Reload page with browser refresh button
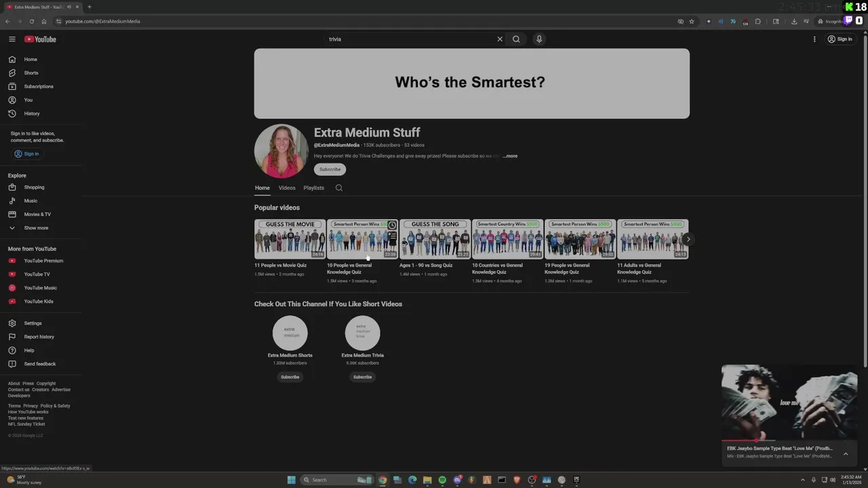868x488 pixels. (31, 21)
